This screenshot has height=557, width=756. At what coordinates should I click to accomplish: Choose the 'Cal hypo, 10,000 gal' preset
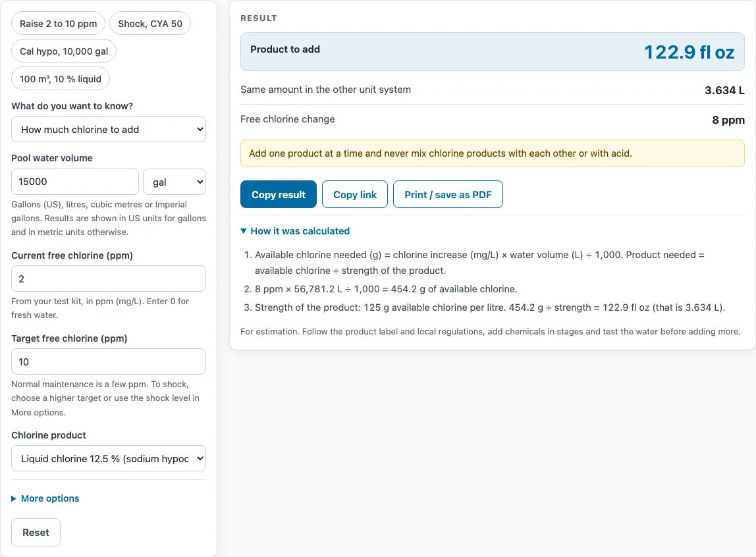click(64, 51)
